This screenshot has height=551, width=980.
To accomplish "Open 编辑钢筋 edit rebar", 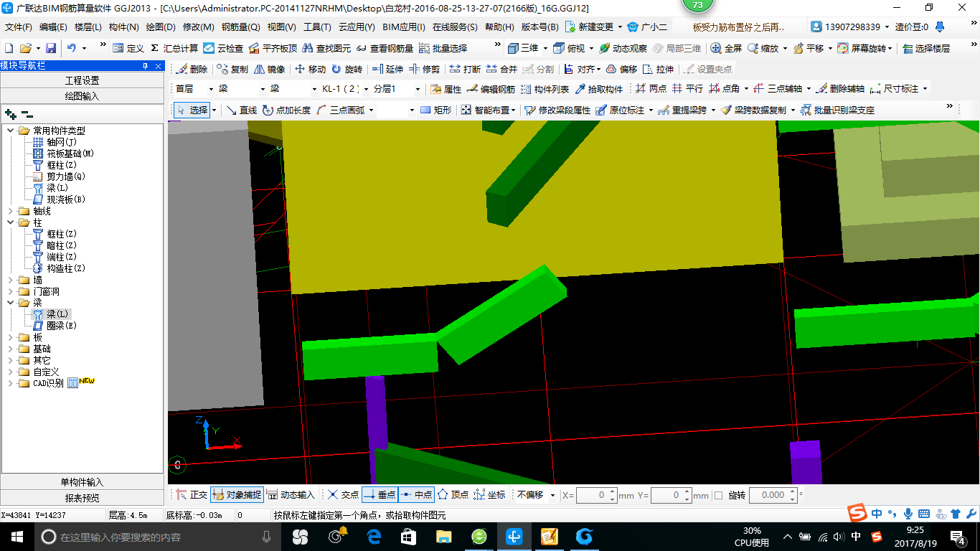I will click(491, 90).
